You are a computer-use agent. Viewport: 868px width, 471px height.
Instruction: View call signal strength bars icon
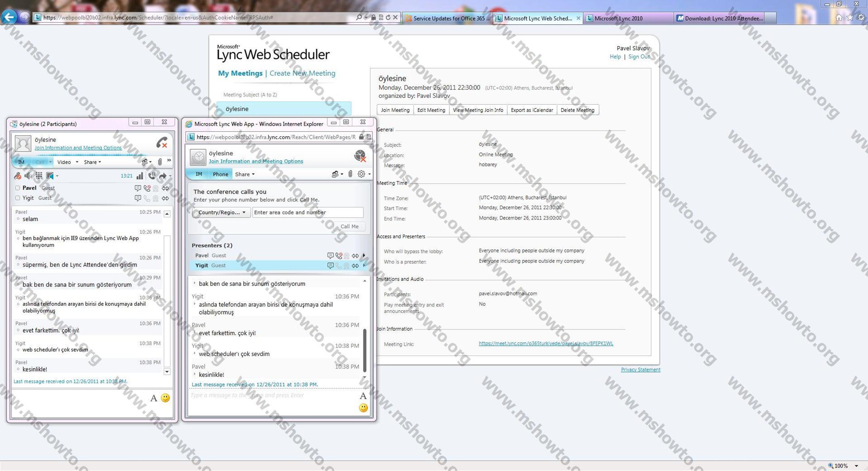tap(140, 176)
